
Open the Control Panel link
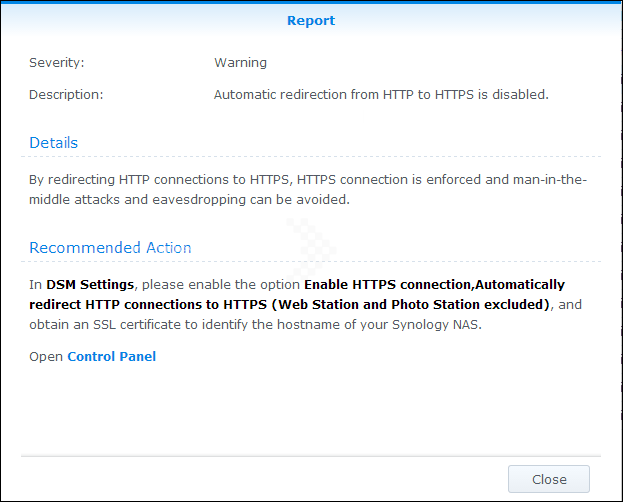pyautogui.click(x=111, y=356)
